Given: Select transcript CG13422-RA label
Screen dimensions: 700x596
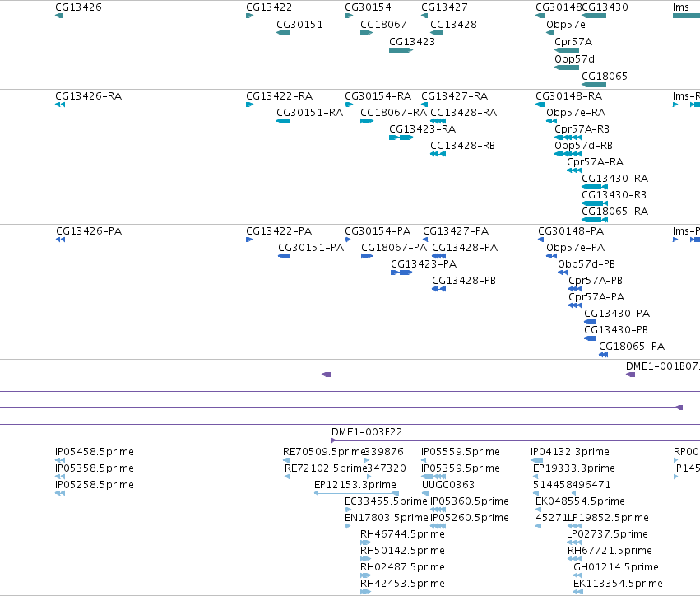Looking at the screenshot, I should pos(279,96).
